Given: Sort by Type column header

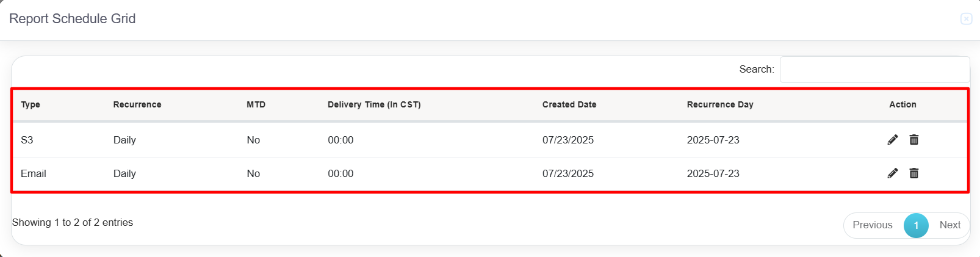Looking at the screenshot, I should click(x=31, y=104).
